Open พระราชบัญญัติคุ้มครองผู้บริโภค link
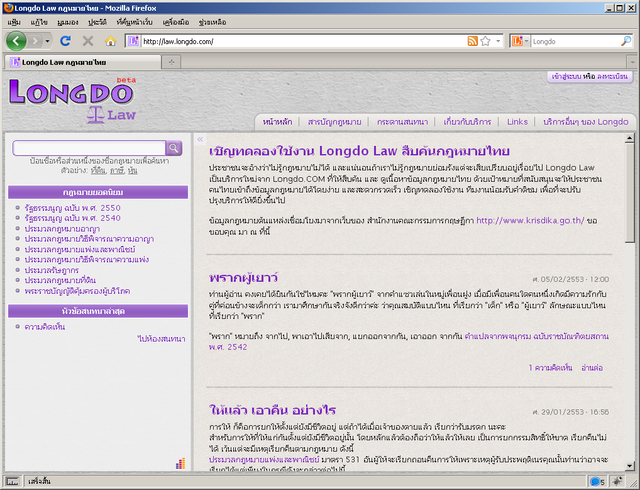 click(x=77, y=291)
